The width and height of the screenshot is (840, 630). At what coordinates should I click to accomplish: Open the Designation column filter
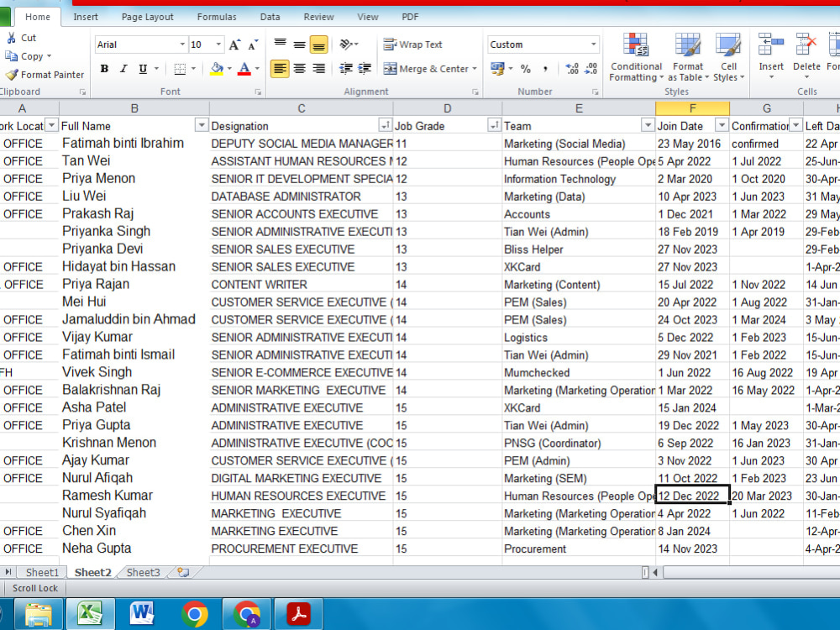(x=385, y=125)
